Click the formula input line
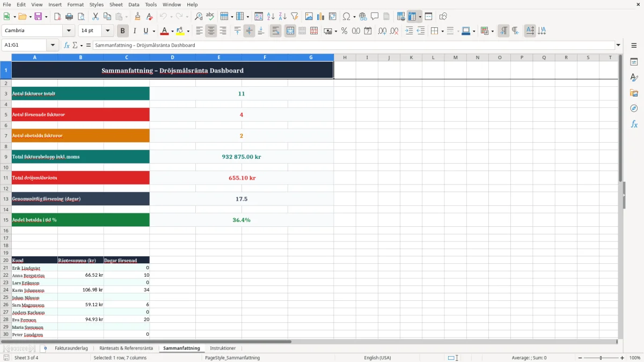 (354, 45)
